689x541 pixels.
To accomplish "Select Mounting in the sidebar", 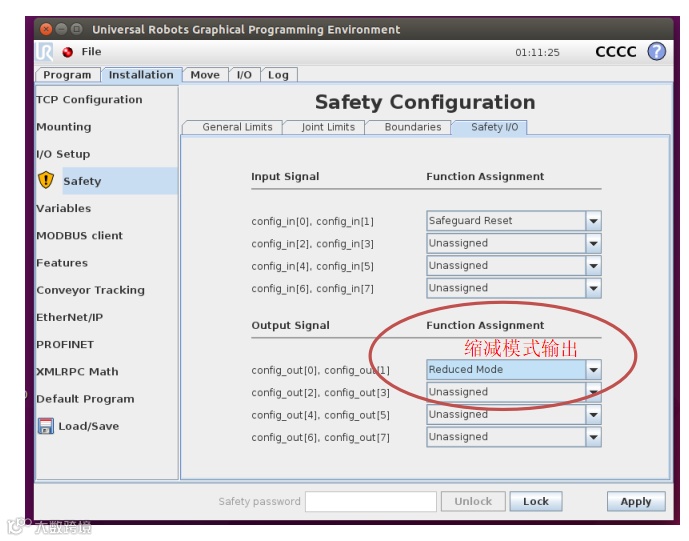I will pyautogui.click(x=64, y=127).
